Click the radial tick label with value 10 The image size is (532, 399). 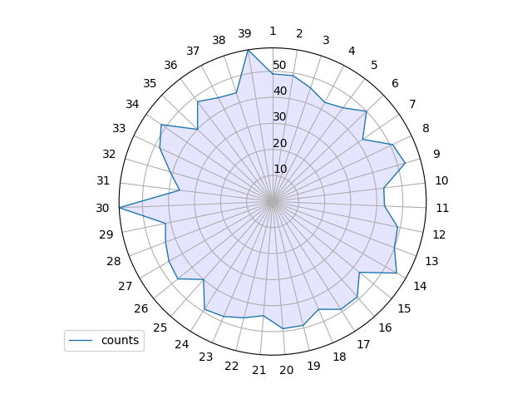(x=280, y=169)
